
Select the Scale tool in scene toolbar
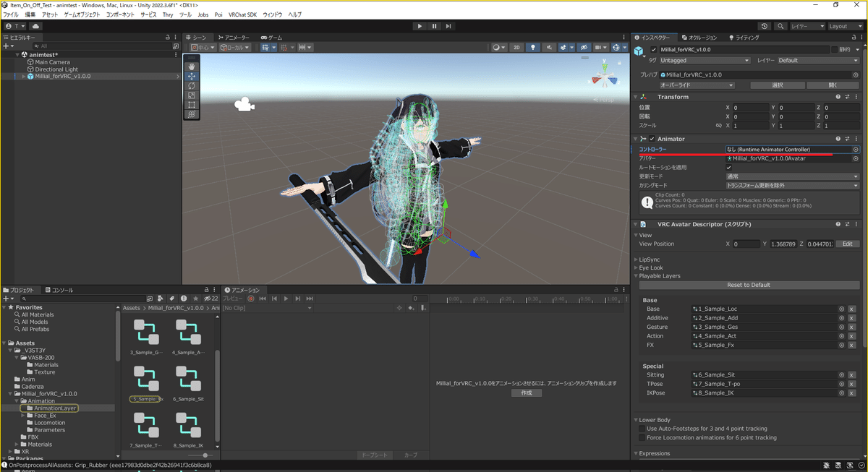192,95
